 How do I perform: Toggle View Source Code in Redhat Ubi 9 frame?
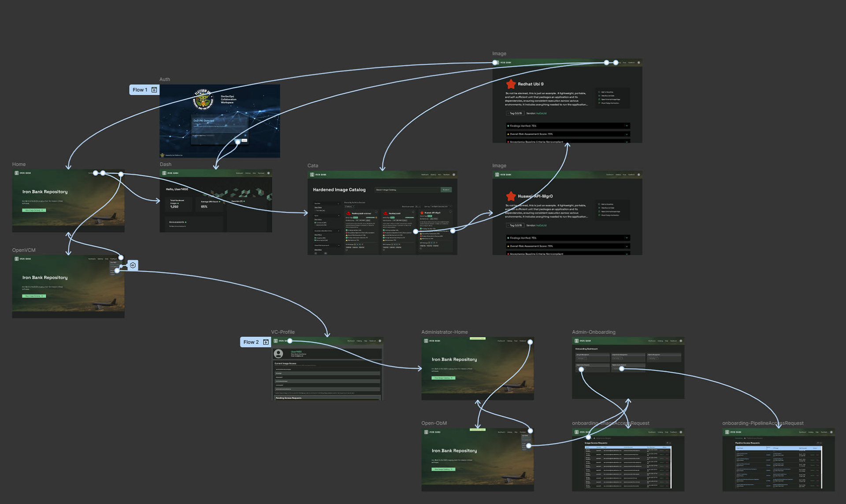607,96
